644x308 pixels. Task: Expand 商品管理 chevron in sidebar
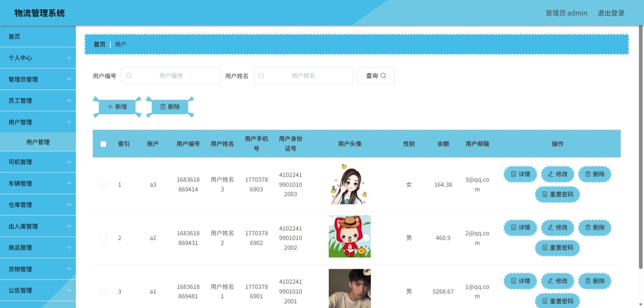[69, 247]
